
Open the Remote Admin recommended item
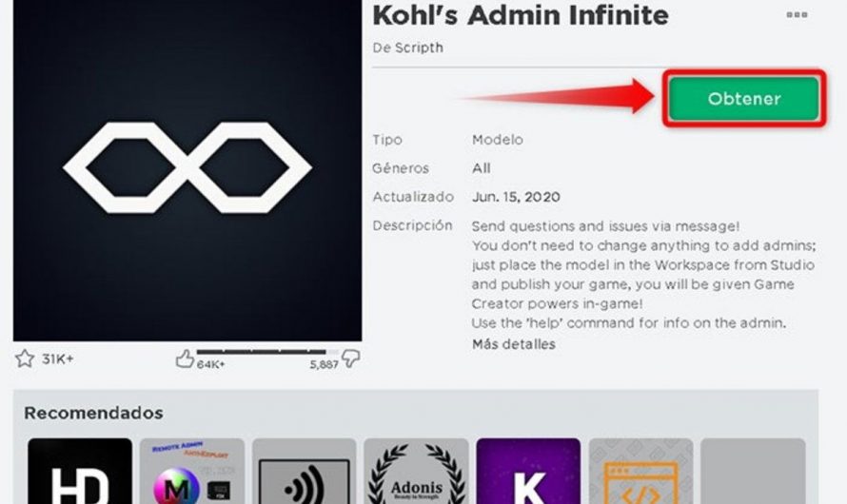[x=191, y=471]
